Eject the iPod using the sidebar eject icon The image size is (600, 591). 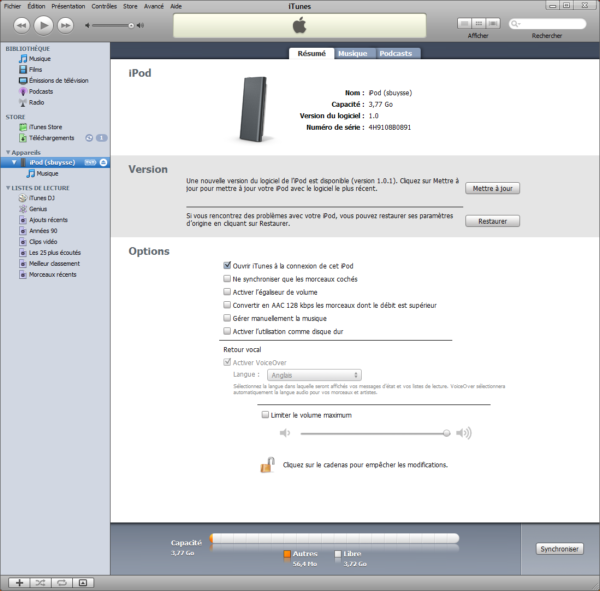[103, 162]
